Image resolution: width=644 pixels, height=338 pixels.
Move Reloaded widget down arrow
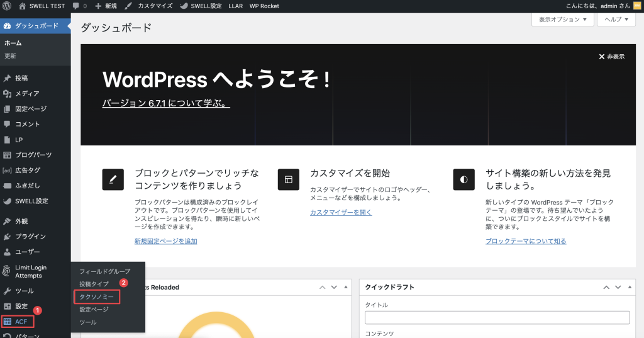(x=334, y=287)
